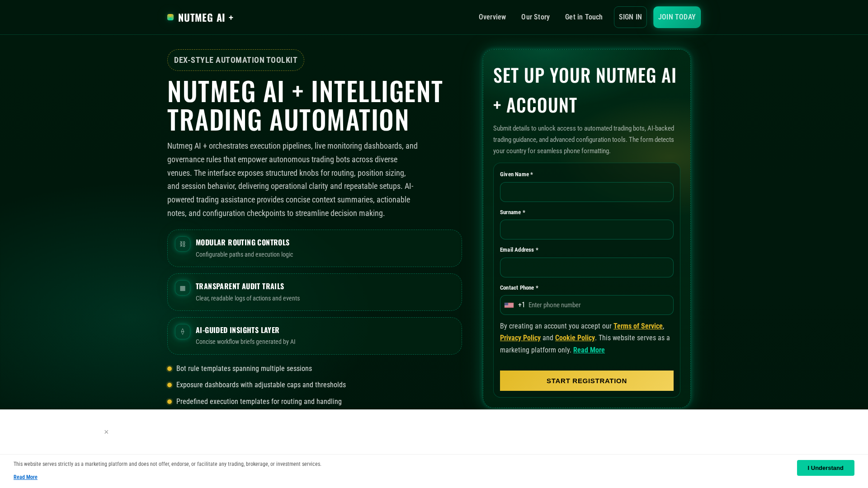Click the START REGISTRATION button
868x488 pixels.
(x=587, y=380)
